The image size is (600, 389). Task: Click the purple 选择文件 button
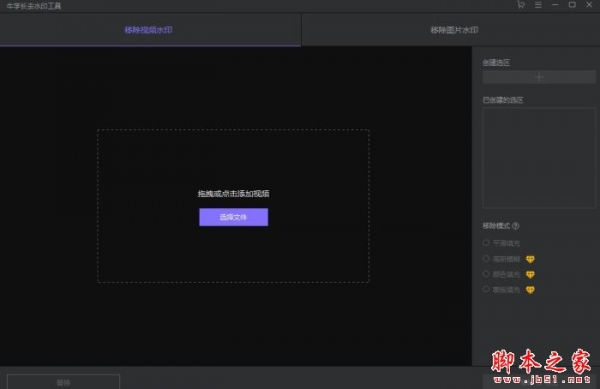point(233,217)
